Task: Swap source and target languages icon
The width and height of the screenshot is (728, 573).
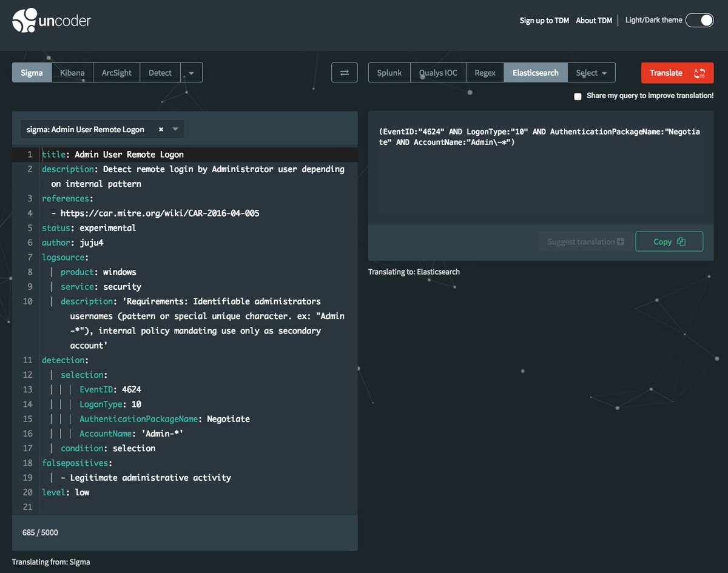Action: 345,73
